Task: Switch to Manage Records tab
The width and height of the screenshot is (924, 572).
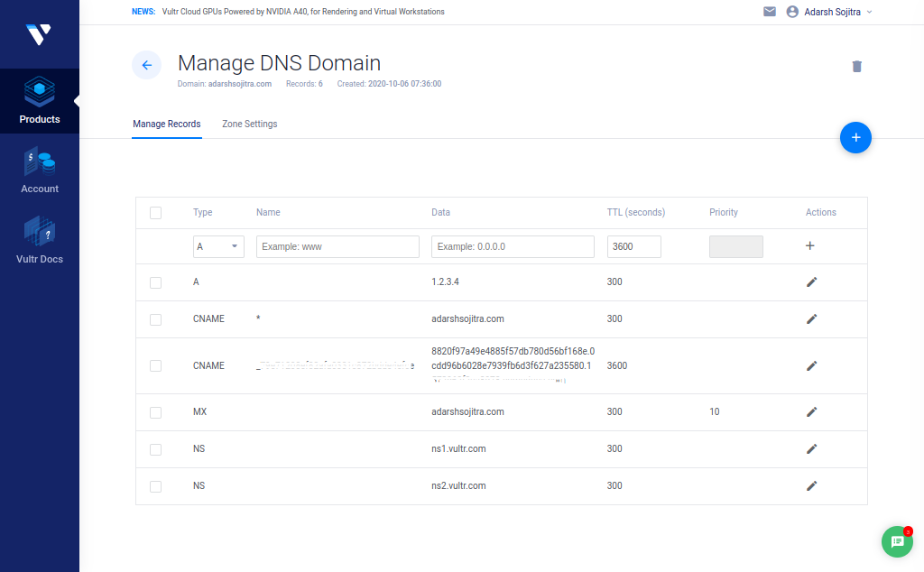Action: pyautogui.click(x=167, y=125)
